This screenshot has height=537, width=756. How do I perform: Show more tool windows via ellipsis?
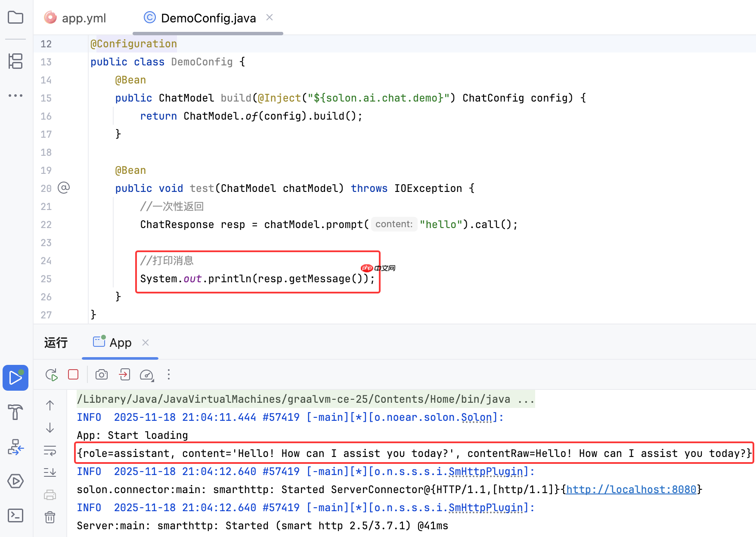[15, 96]
